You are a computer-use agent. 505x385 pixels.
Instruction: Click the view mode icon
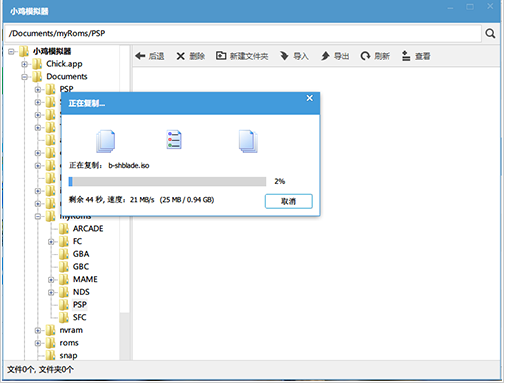406,56
